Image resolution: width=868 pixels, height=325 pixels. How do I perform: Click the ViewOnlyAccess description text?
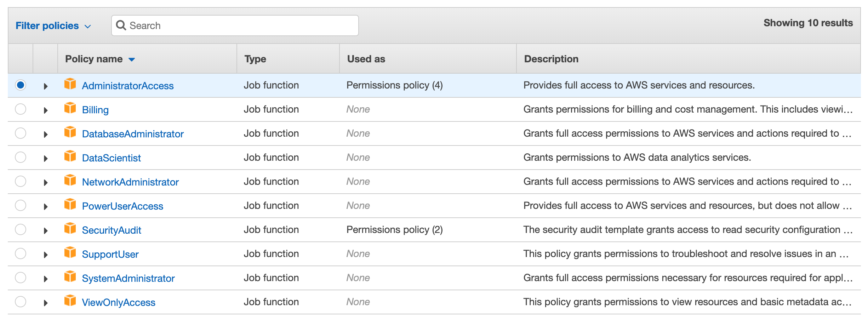[x=688, y=302]
